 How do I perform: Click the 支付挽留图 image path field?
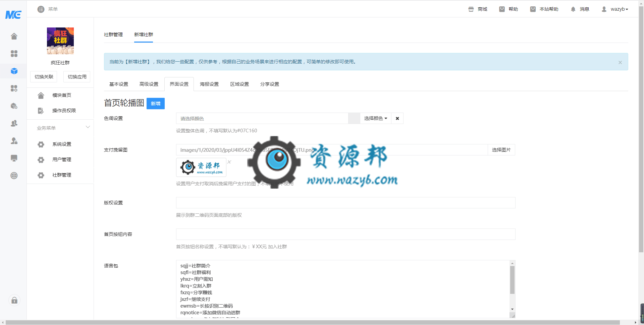pyautogui.click(x=332, y=150)
